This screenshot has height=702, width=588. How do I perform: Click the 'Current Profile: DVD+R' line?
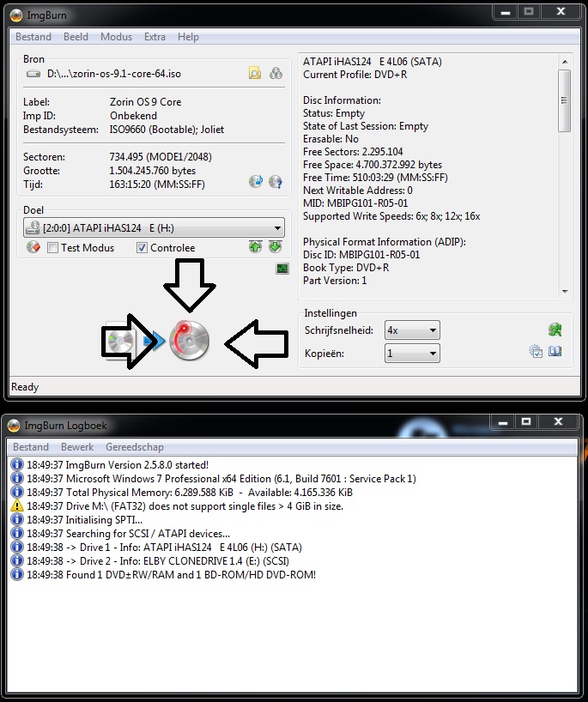[355, 75]
